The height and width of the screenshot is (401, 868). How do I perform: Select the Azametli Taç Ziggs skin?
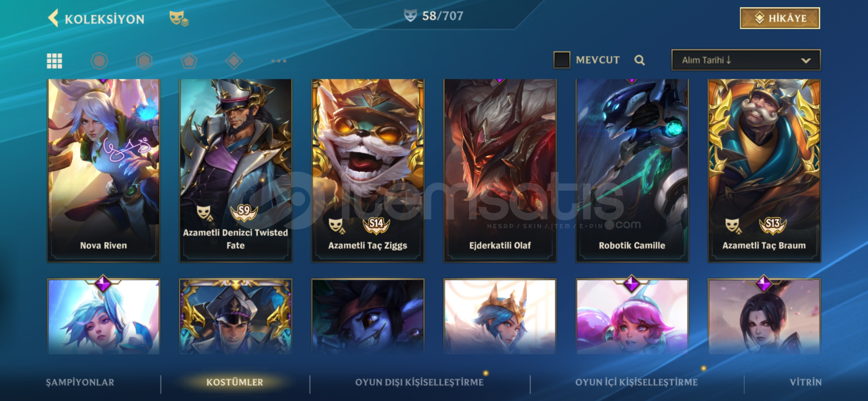pos(368,170)
